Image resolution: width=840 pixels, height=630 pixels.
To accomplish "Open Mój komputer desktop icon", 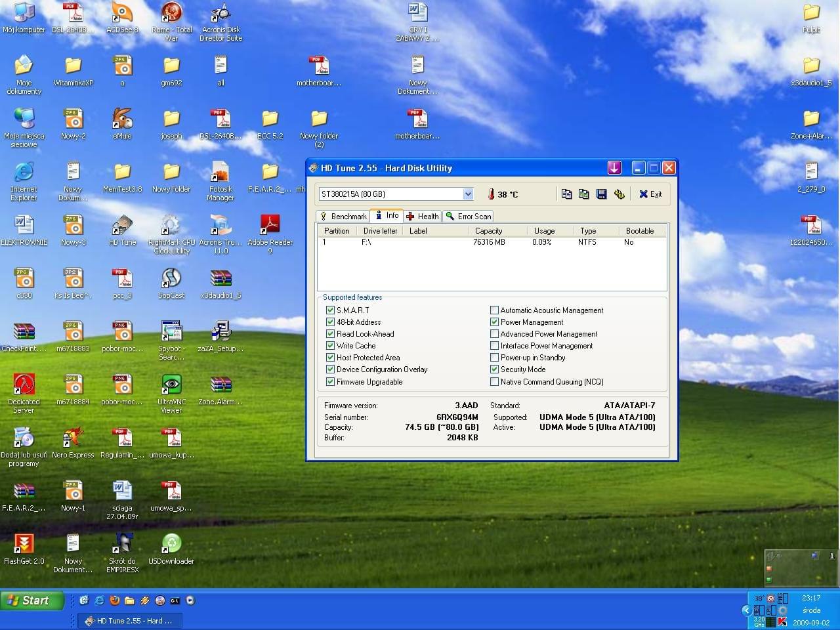I will [x=24, y=18].
